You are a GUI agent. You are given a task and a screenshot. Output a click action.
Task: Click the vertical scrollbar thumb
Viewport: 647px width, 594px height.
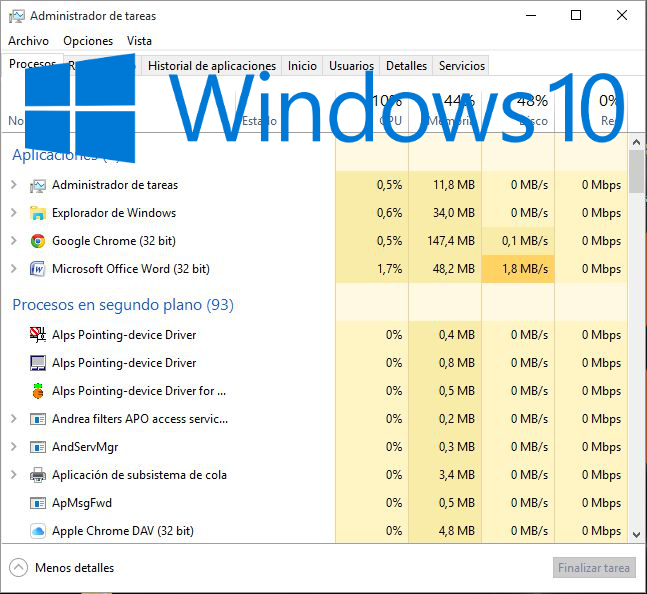pos(636,171)
